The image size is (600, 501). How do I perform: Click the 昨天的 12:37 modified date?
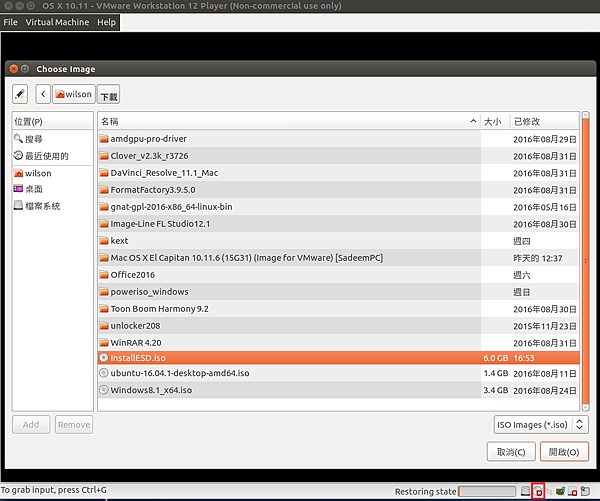(x=538, y=258)
